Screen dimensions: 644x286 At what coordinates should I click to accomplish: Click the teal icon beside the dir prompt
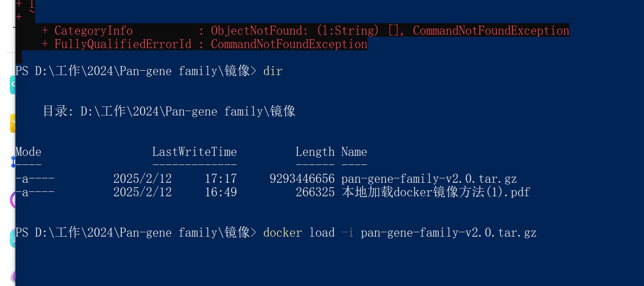point(12,84)
